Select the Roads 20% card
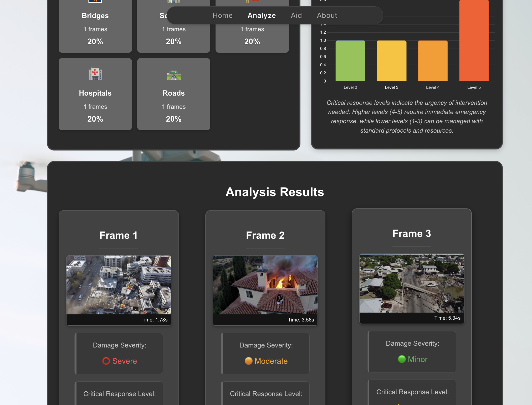The width and height of the screenshot is (532, 405). pos(174,94)
